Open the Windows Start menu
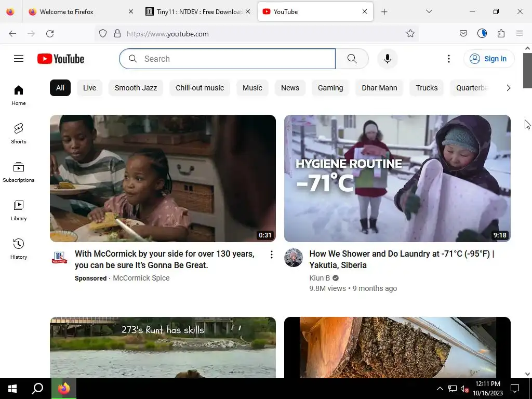Viewport: 532px width, 399px height. (x=12, y=389)
